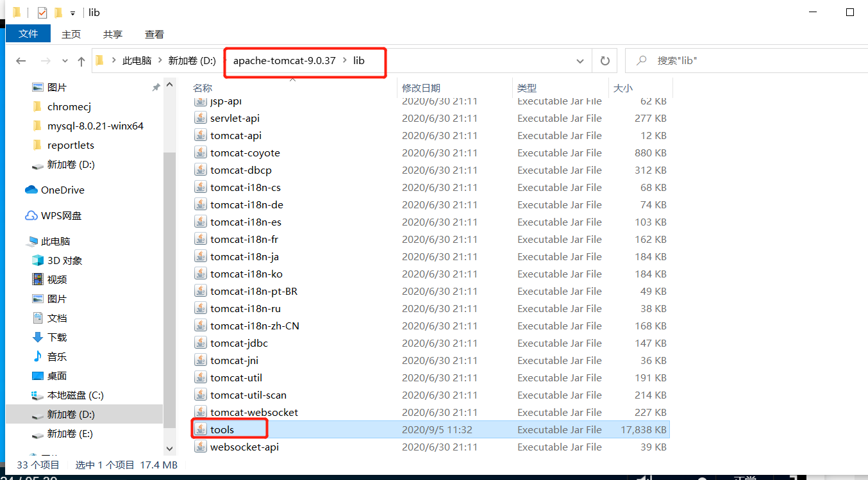Click lib segment in the address path
This screenshot has height=480, width=868.
coord(358,61)
